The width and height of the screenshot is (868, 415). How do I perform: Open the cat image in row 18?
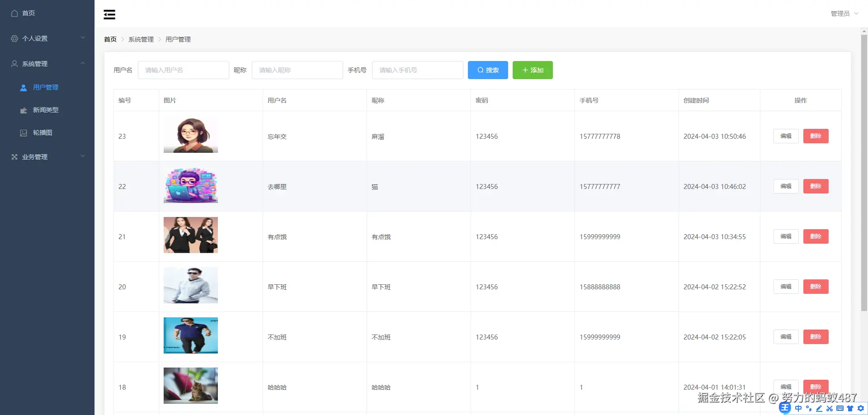pos(191,386)
